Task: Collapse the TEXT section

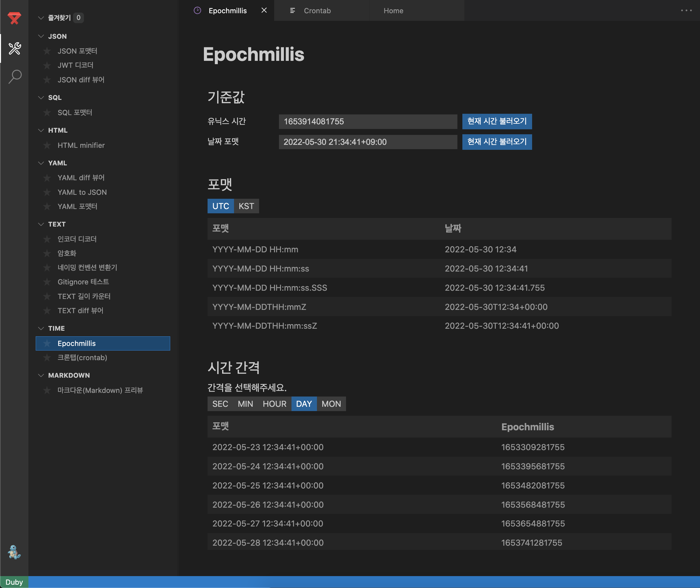Action: (x=41, y=224)
